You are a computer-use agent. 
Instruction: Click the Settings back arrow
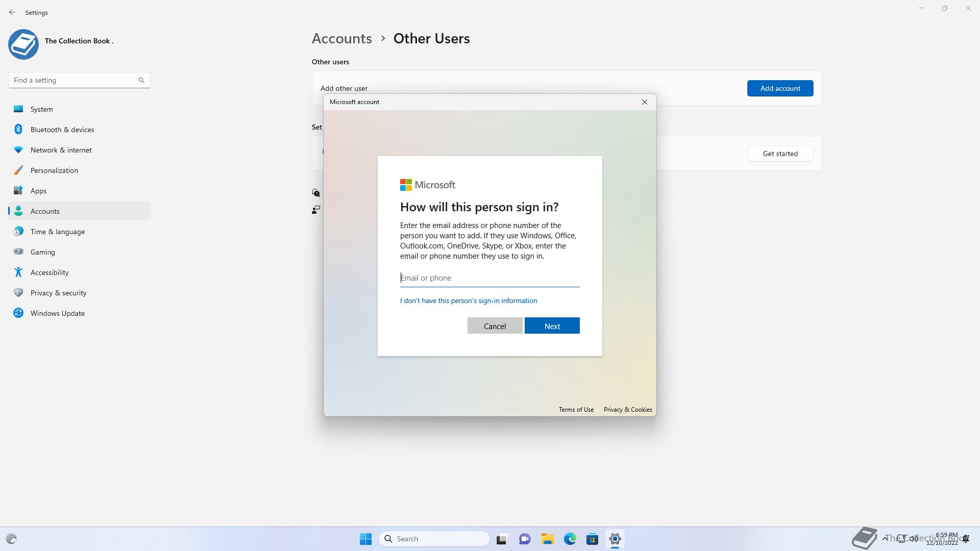click(x=12, y=12)
